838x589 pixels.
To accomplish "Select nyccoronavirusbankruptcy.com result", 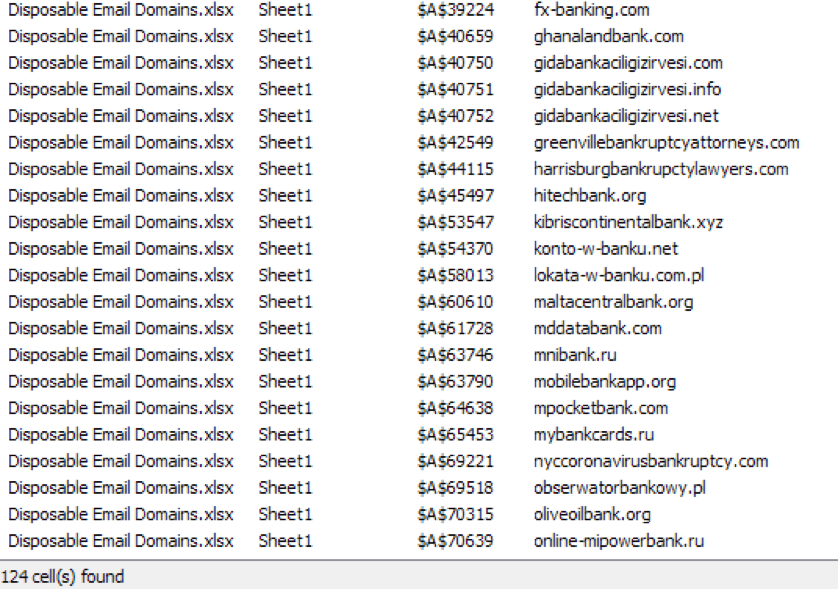I will tap(419, 461).
